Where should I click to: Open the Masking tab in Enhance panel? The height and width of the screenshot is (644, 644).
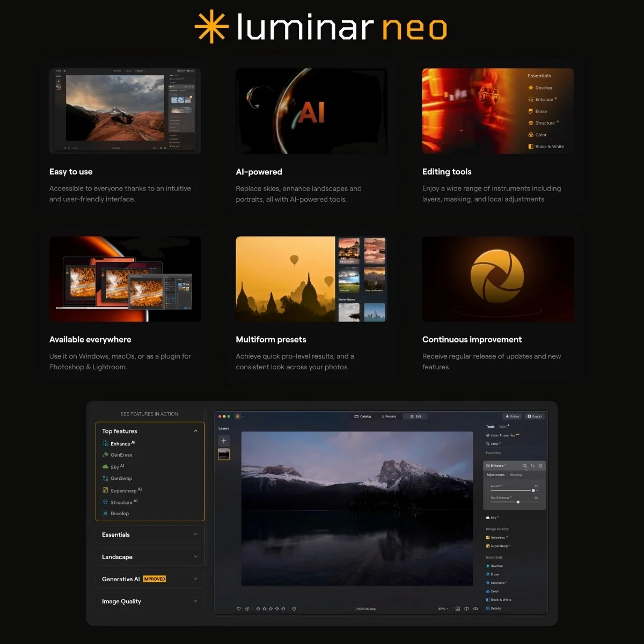(x=516, y=475)
